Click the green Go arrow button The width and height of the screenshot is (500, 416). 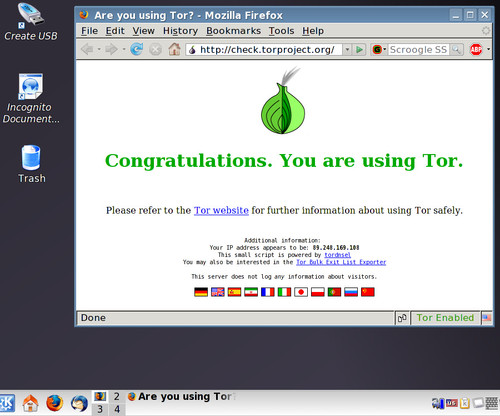pos(359,50)
